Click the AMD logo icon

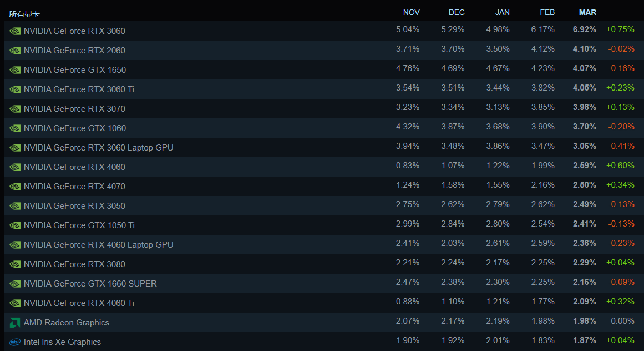(15, 323)
